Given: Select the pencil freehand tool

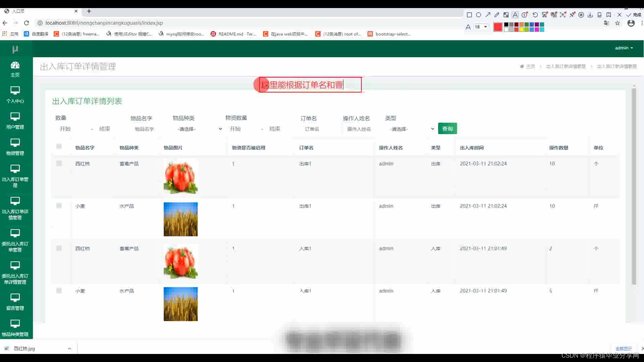Looking at the screenshot, I should click(x=497, y=15).
